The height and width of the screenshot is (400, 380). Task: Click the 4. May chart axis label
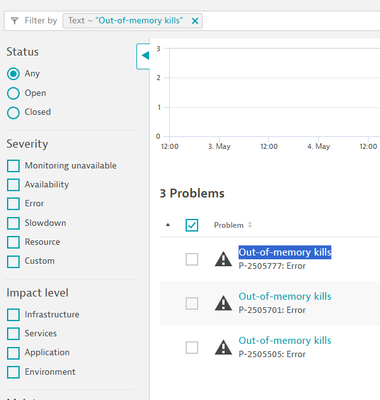pyautogui.click(x=319, y=146)
